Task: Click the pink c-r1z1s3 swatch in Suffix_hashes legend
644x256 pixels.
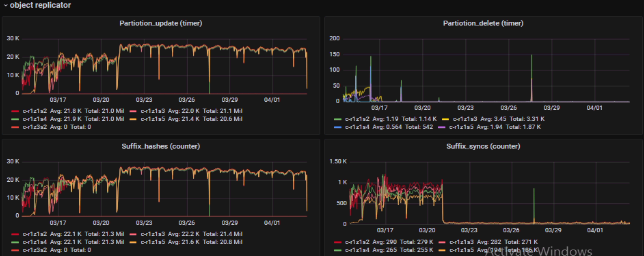Action: tap(133, 234)
